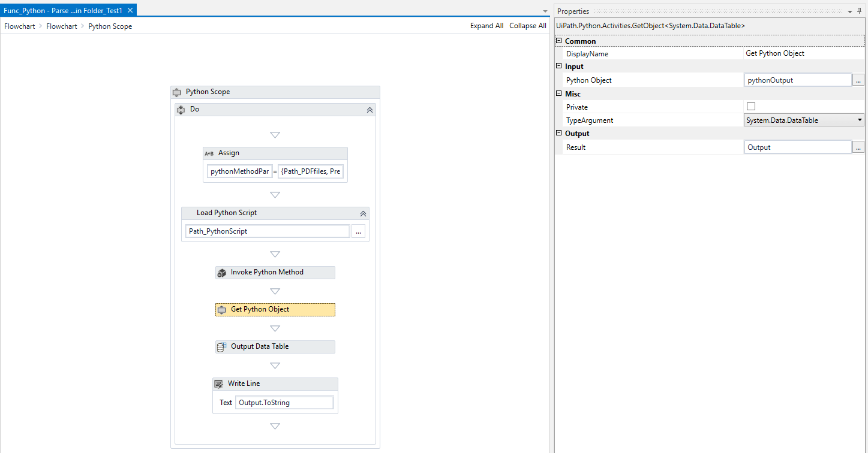Open the Properties panel menu arrow
Viewport: 868px width, 453px height.
(849, 11)
